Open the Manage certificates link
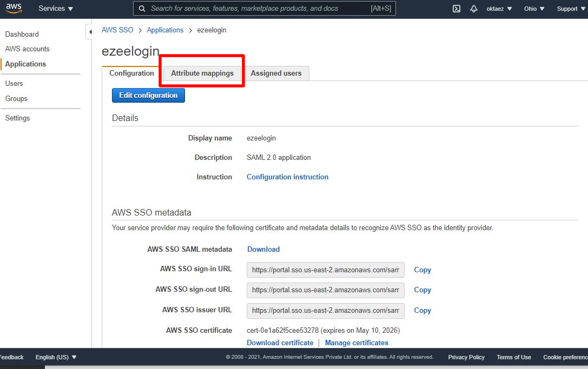Viewport: 588px width, 369px height. (356, 343)
